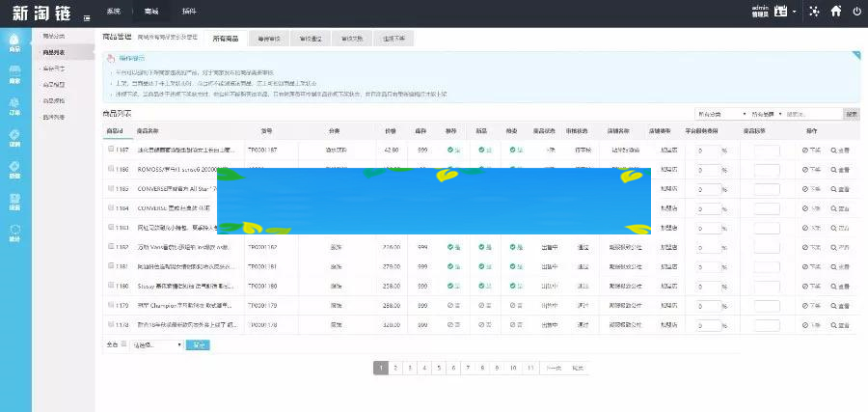868x412 pixels.
Task: Select 商品列表 in the side submenu
Action: [x=54, y=52]
